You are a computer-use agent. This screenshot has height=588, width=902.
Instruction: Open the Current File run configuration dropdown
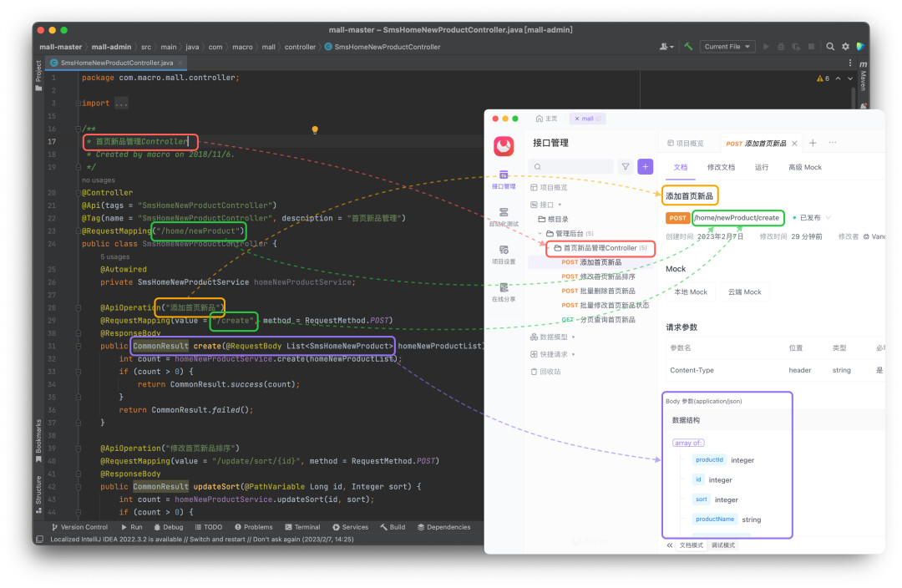(x=727, y=47)
